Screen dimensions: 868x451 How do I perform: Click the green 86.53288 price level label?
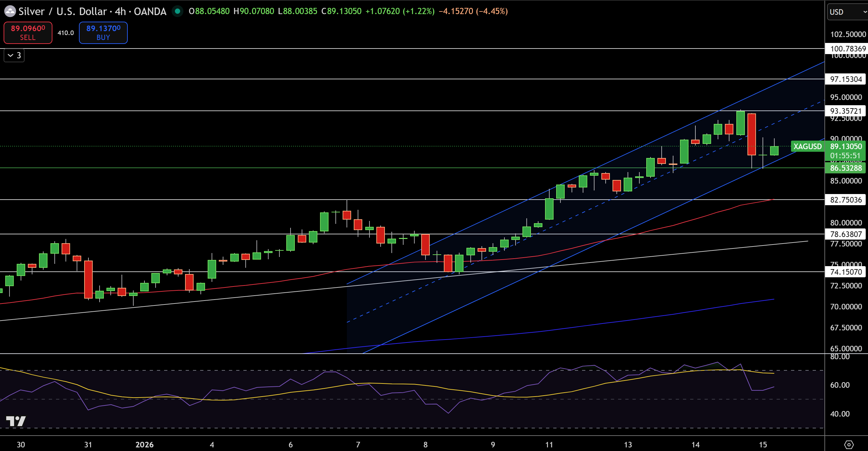tap(845, 168)
